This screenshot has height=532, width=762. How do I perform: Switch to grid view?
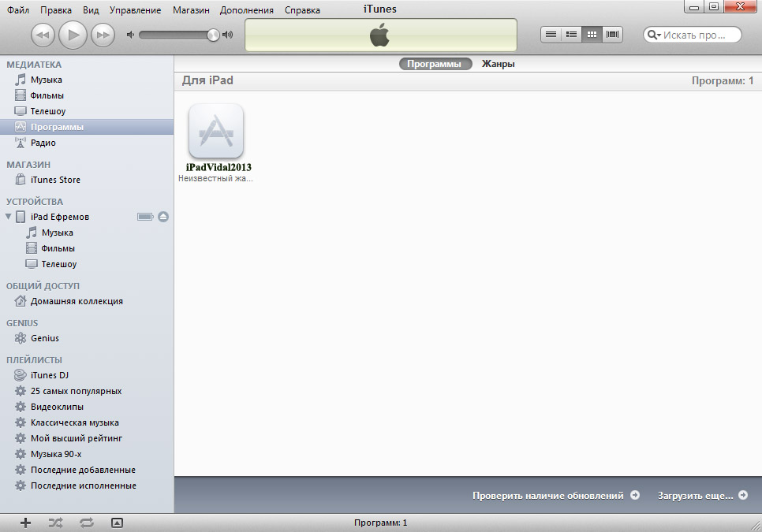(x=592, y=35)
